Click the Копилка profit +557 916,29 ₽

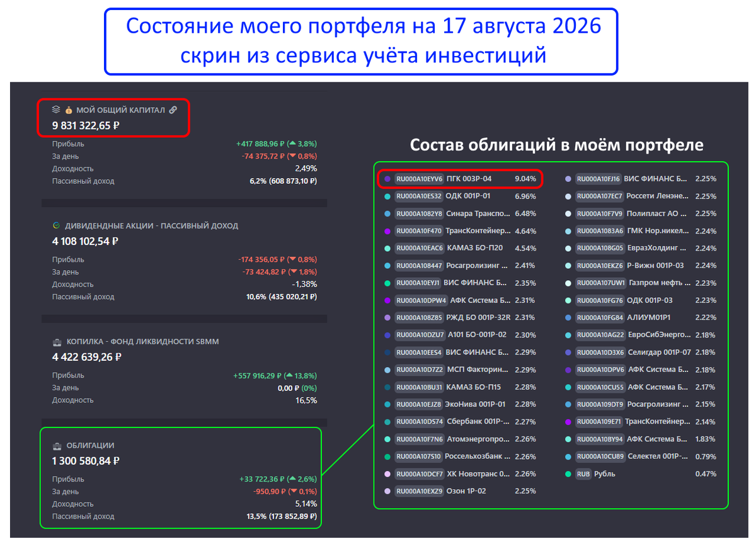[257, 375]
